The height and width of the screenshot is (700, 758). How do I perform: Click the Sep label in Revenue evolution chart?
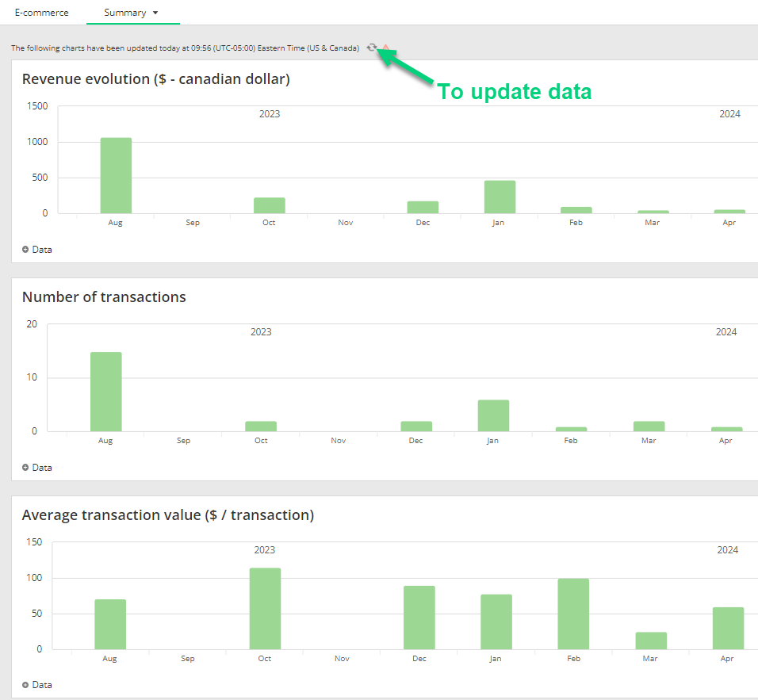[x=193, y=223]
